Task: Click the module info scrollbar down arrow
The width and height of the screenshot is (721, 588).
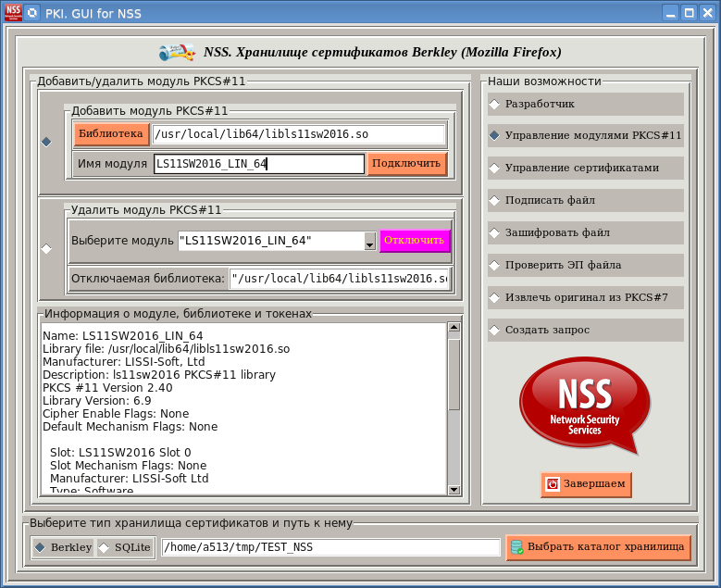Action: tap(454, 490)
